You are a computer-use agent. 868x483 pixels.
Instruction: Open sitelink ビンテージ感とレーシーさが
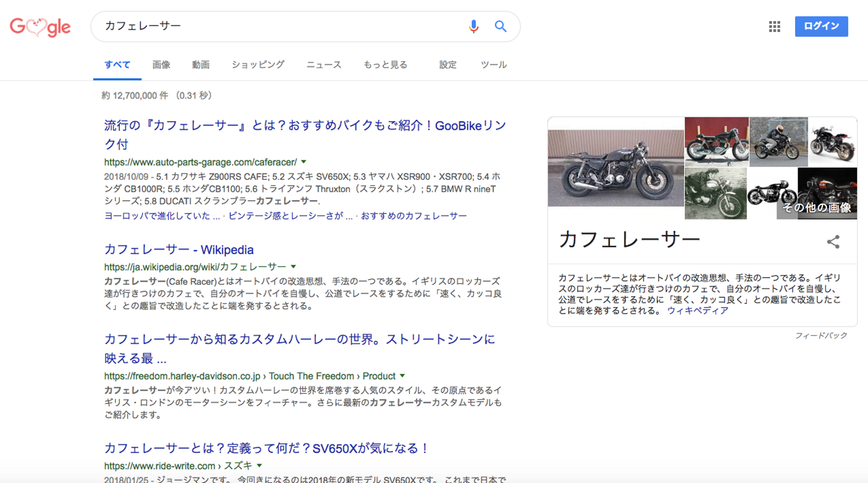pyautogui.click(x=291, y=216)
